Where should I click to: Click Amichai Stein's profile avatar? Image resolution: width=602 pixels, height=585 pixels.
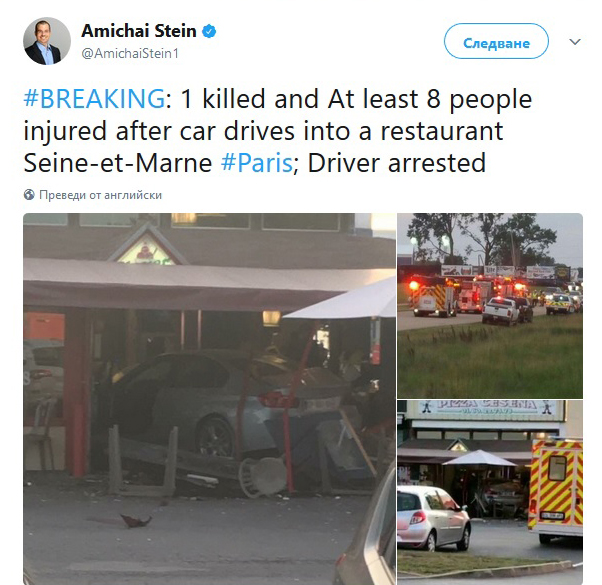click(47, 41)
